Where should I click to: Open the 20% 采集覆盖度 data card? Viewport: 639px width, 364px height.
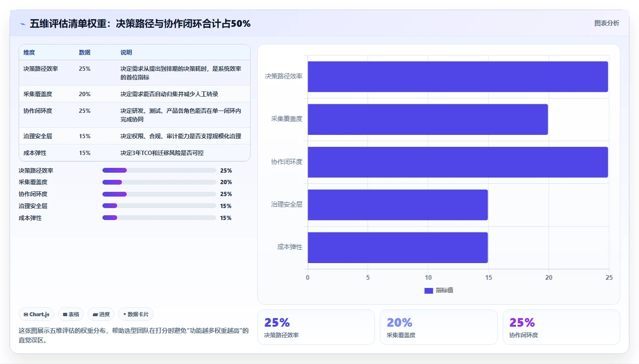pyautogui.click(x=439, y=327)
